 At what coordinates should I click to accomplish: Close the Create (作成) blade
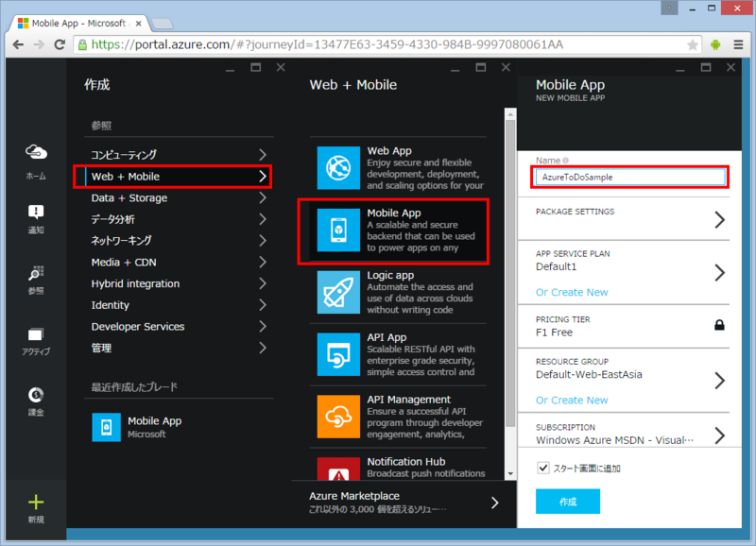[281, 67]
